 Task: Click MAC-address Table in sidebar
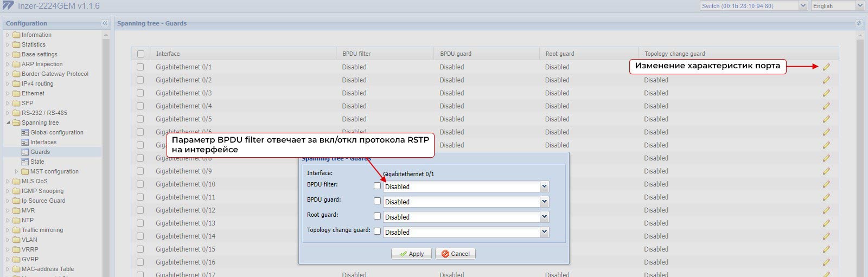pos(48,269)
